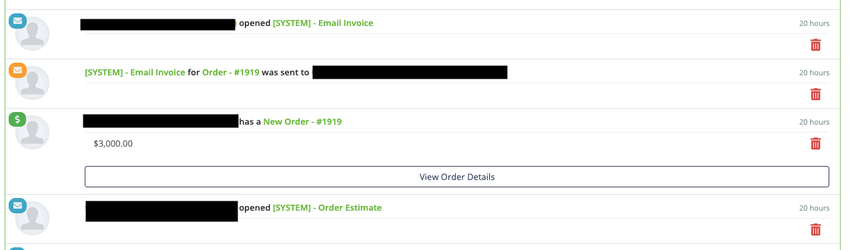Follow the Order - #1919 link in sent row
Image resolution: width=868 pixels, height=250 pixels.
point(231,73)
